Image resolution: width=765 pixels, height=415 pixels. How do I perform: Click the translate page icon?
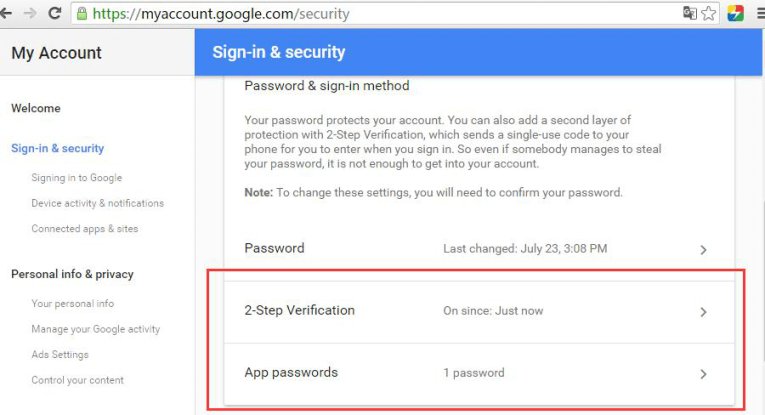(690, 14)
